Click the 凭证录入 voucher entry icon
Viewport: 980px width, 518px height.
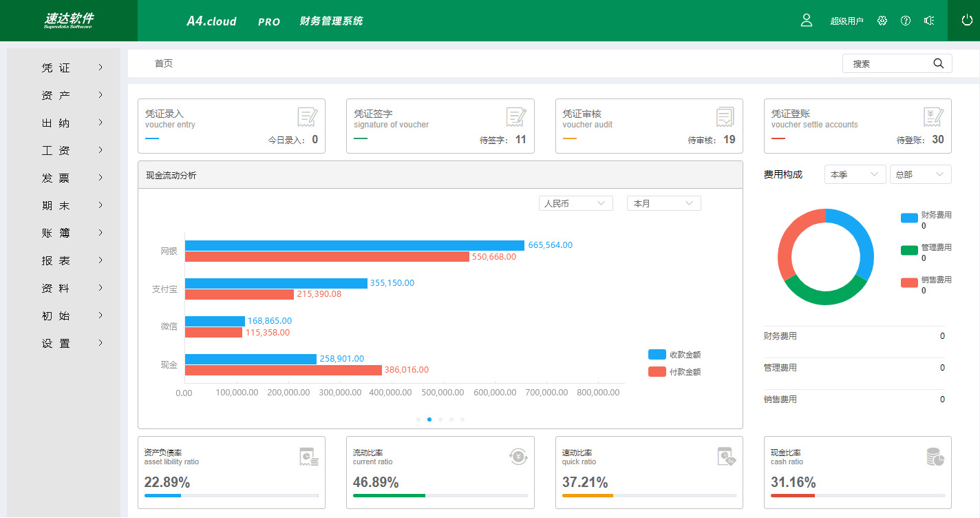click(307, 117)
